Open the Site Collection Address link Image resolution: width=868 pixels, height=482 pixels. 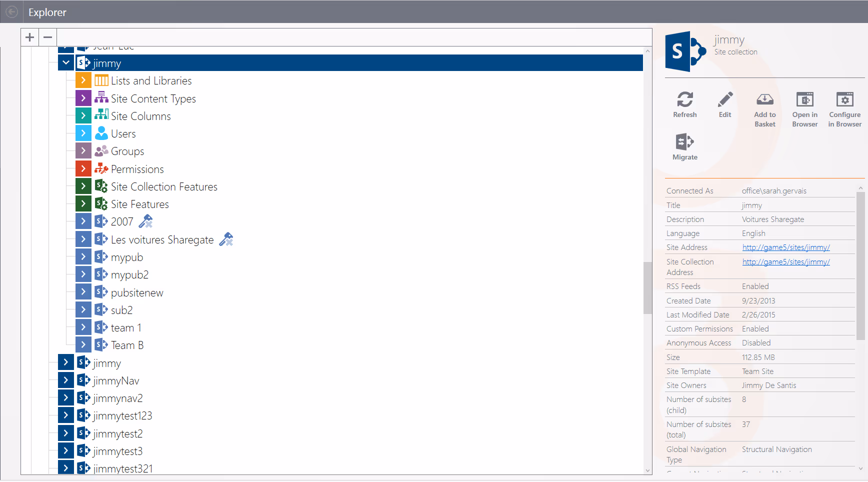pyautogui.click(x=786, y=262)
